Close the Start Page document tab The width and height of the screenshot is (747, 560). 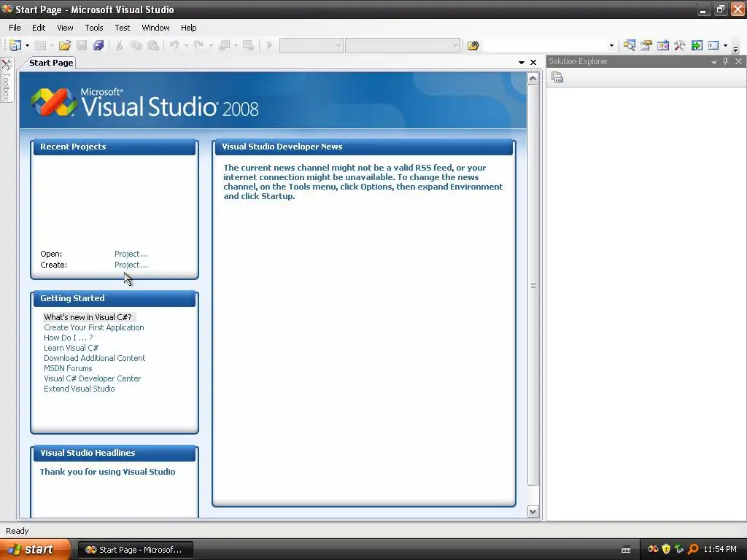tap(533, 63)
